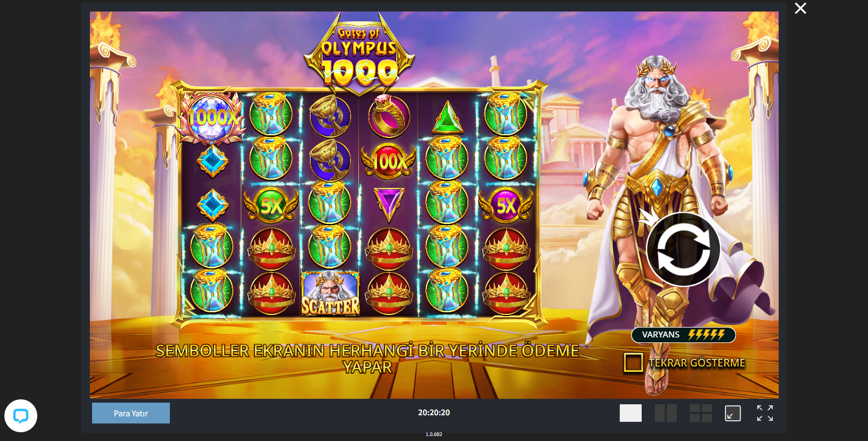Click the purple inverted triangle gem
868x441 pixels.
(389, 204)
